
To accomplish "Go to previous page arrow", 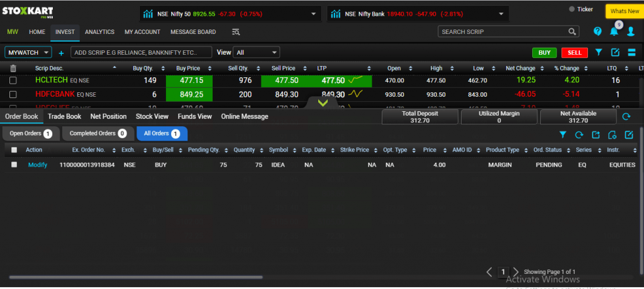I will tap(489, 272).
